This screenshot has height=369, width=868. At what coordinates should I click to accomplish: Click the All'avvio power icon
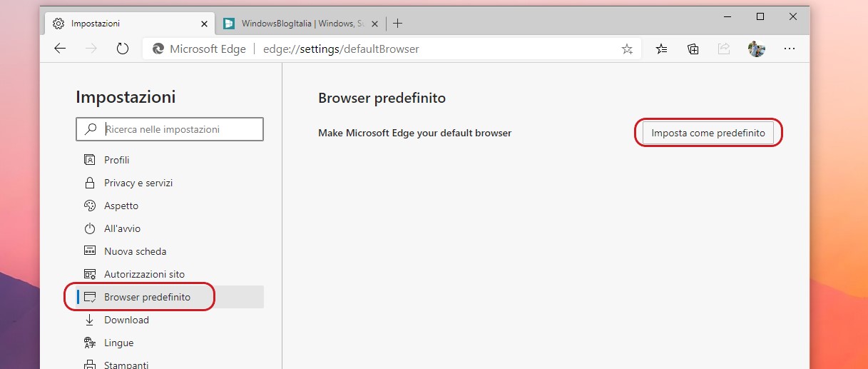(90, 228)
